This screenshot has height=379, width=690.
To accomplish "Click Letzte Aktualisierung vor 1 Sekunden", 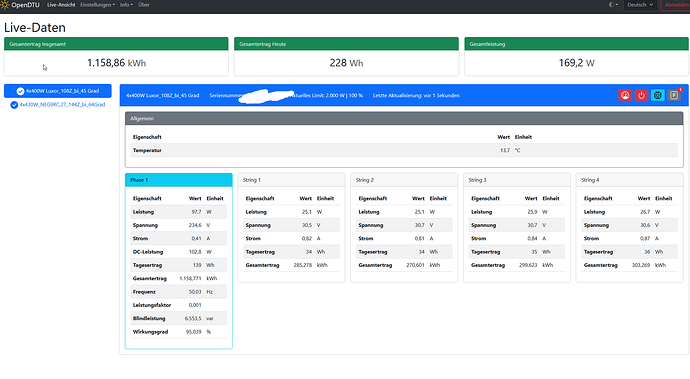I will click(416, 96).
